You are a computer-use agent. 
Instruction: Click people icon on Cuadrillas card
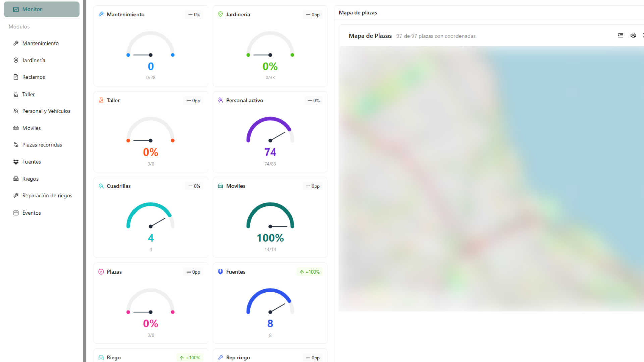101,186
